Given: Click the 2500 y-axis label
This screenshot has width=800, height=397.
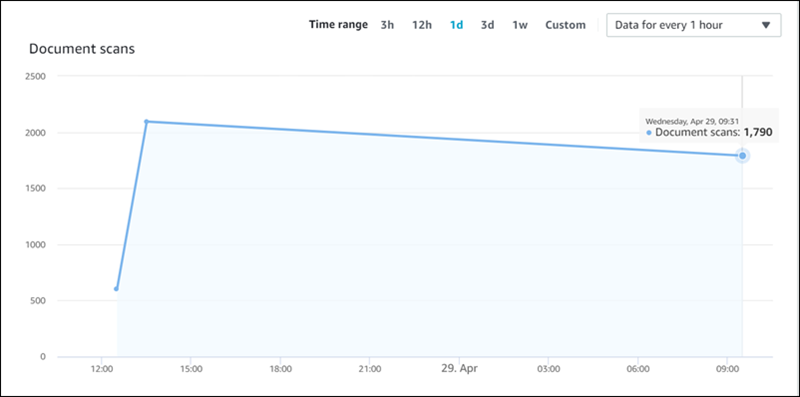Looking at the screenshot, I should point(37,77).
